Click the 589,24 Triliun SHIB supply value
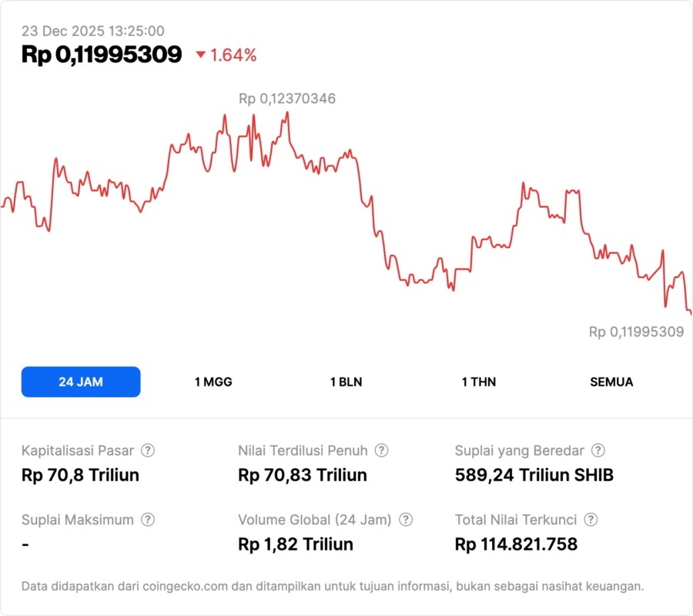 [534, 475]
